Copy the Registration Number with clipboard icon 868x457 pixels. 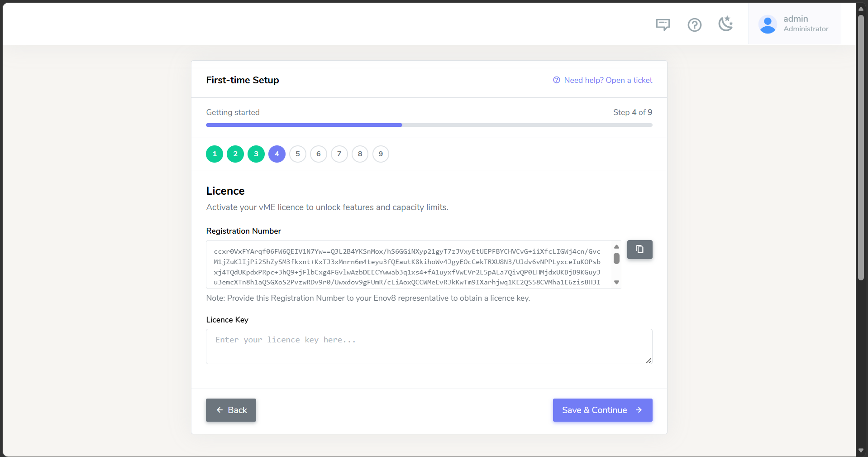(639, 250)
